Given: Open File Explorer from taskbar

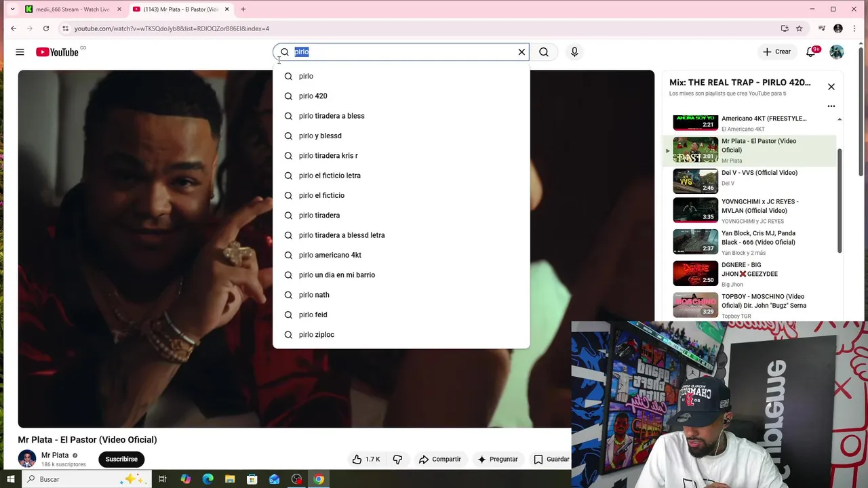Looking at the screenshot, I should coord(230,479).
